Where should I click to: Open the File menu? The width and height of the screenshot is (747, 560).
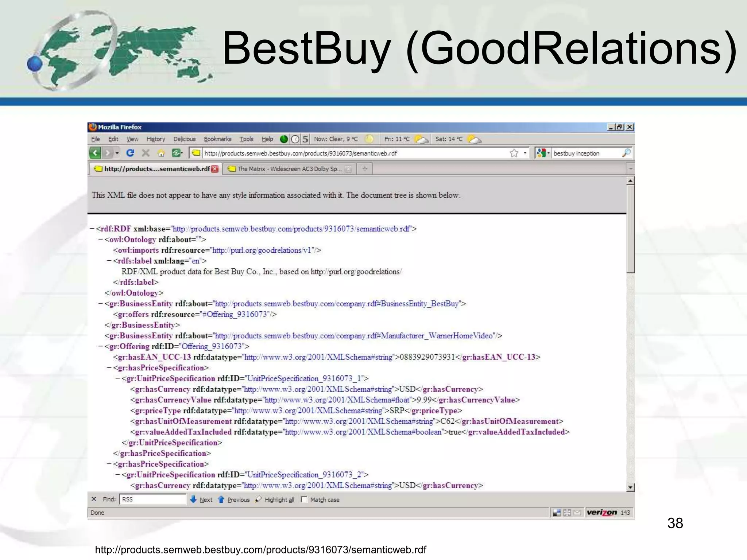pos(96,139)
